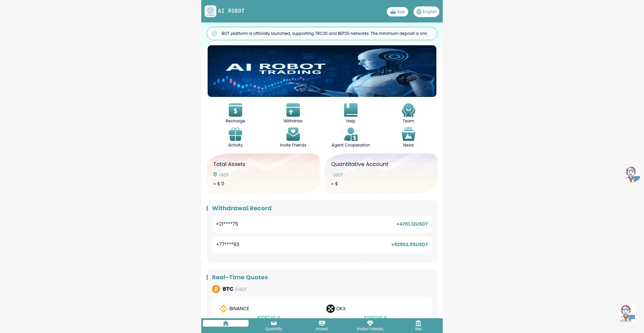Click the customer service avatar at right edge
The height and width of the screenshot is (333, 644).
coord(632,174)
